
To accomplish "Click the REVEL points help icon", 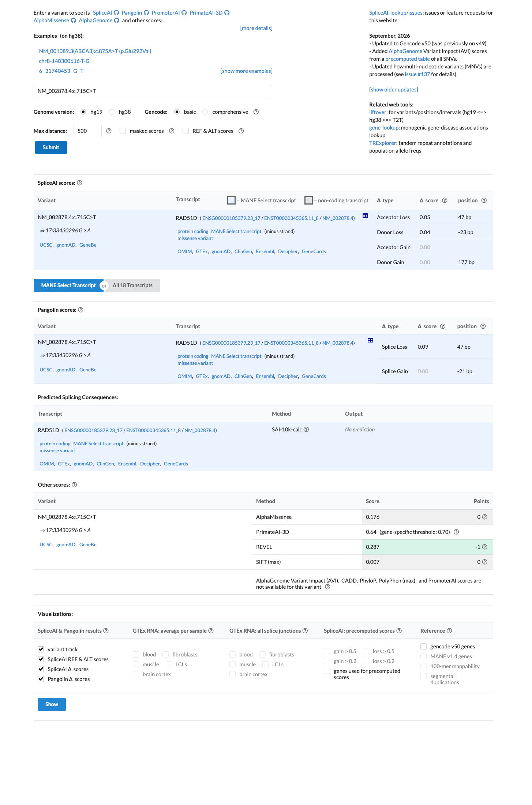I will 485,547.
